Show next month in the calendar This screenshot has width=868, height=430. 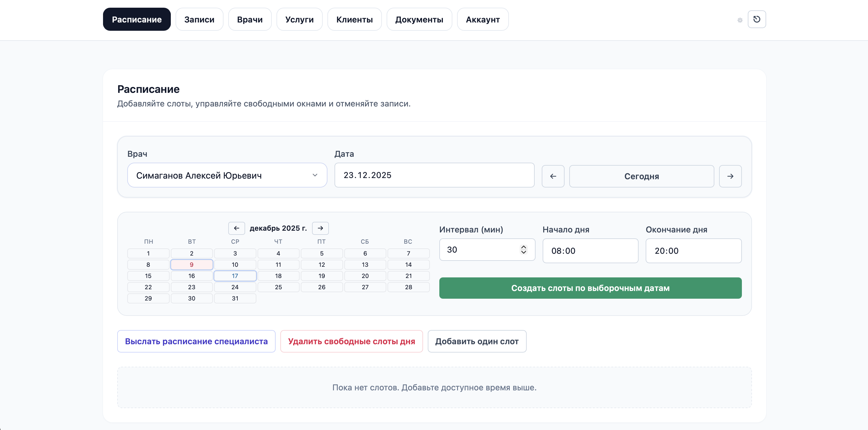[320, 228]
